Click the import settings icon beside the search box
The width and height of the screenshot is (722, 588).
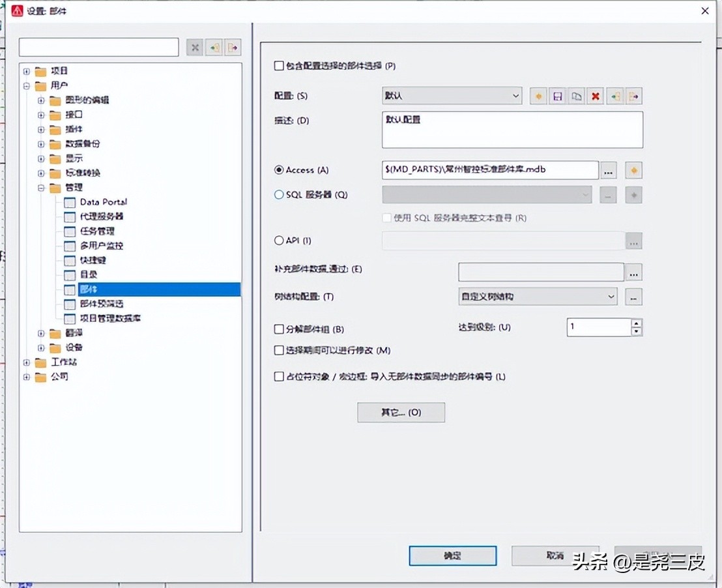(x=214, y=48)
